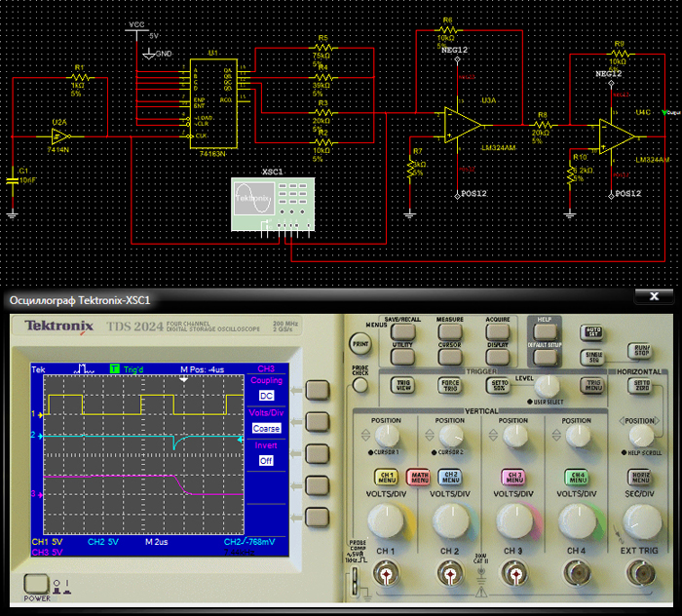Viewport: 682px width, 616px height.
Task: Click the CH 3 VOLTS/DIV knob
Action: [514, 521]
